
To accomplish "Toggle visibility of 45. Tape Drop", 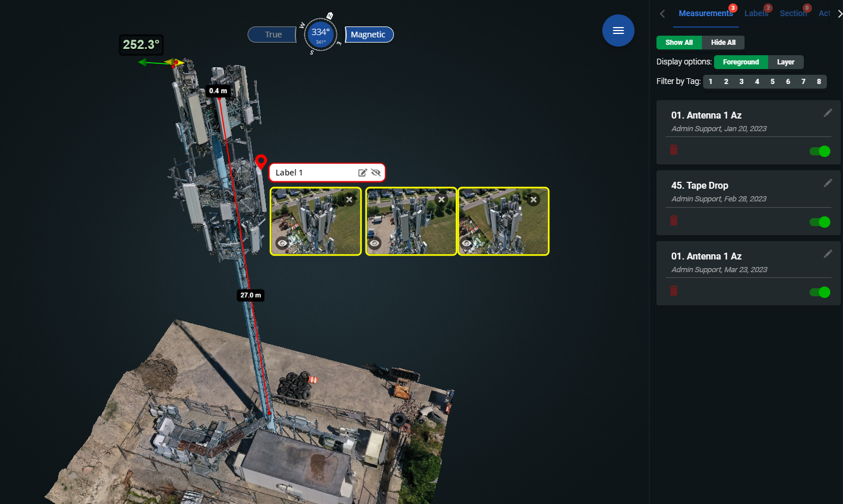I will 819,222.
